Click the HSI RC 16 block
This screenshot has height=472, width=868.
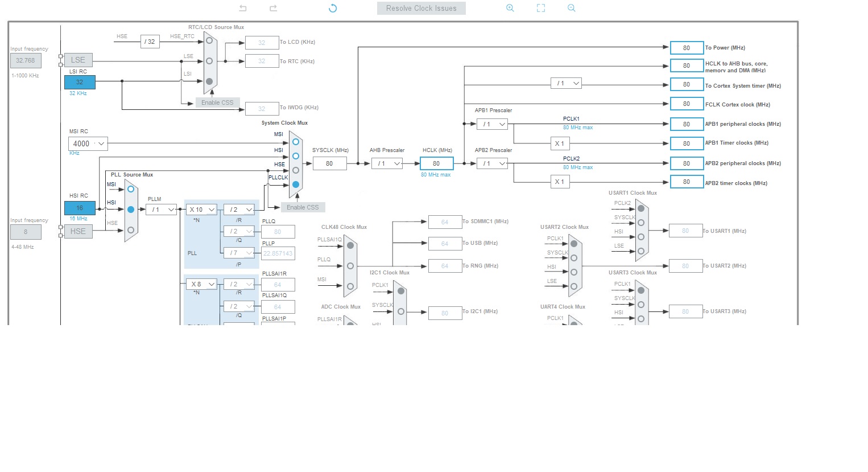click(80, 208)
